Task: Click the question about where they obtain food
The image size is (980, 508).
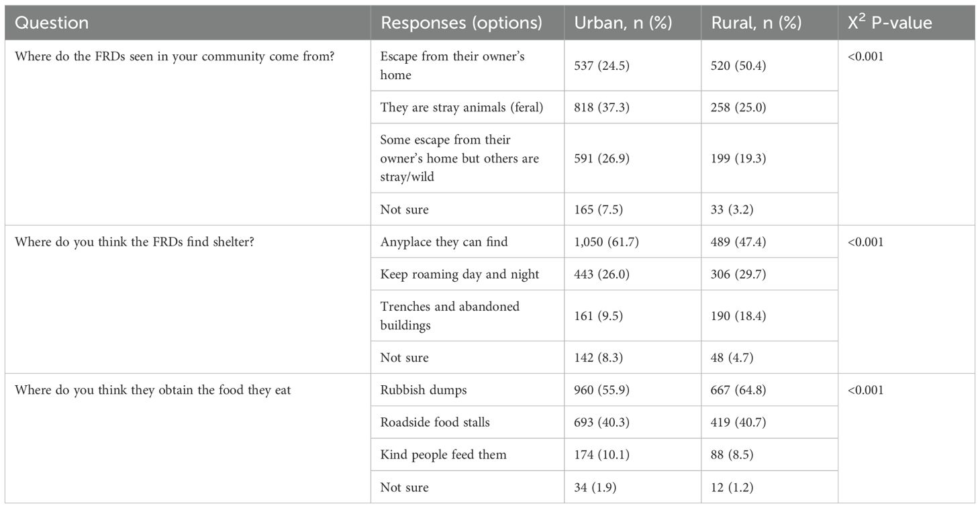Action: pyautogui.click(x=153, y=389)
